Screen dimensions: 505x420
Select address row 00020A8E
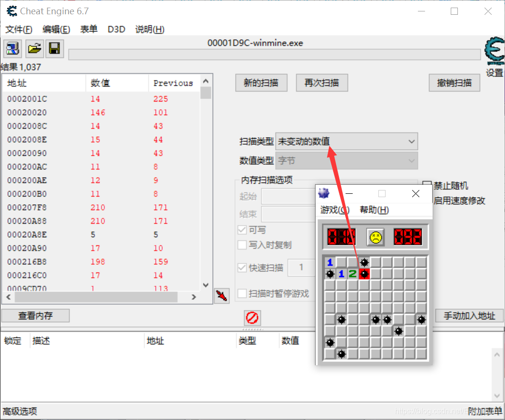101,234
